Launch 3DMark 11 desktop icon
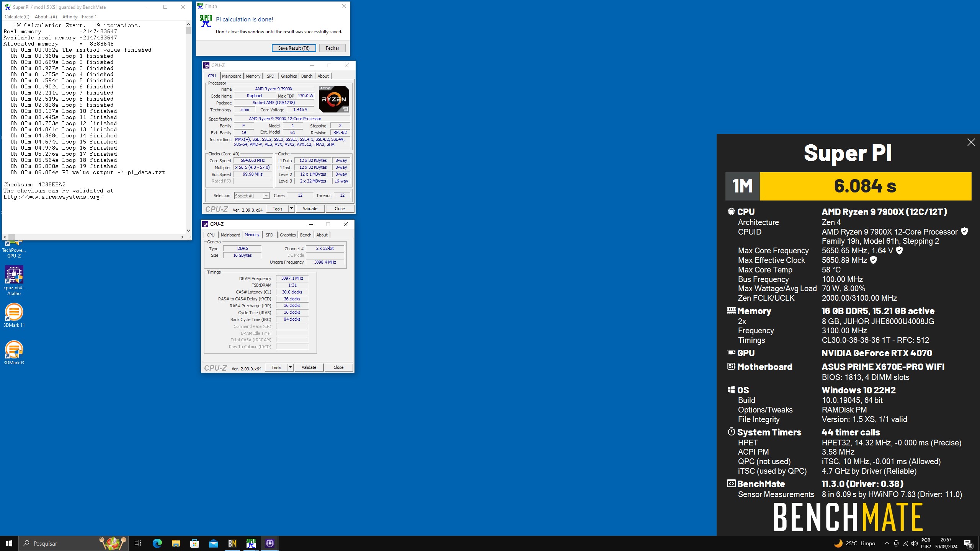The width and height of the screenshot is (980, 551). point(14,315)
